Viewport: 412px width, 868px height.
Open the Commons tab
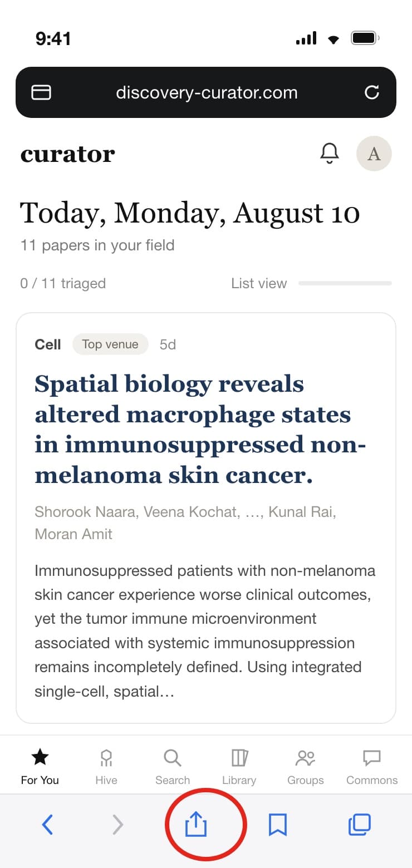click(372, 767)
